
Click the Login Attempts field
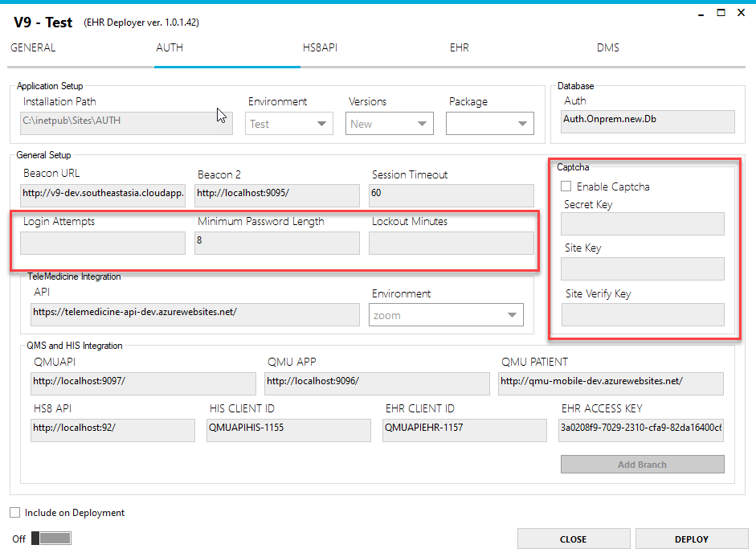point(102,243)
